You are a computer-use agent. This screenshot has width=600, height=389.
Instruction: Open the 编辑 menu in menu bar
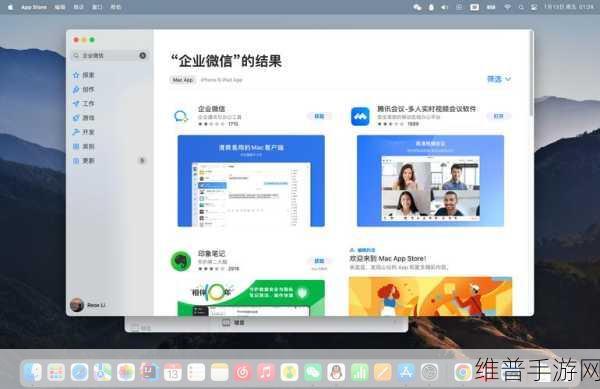tap(59, 7)
